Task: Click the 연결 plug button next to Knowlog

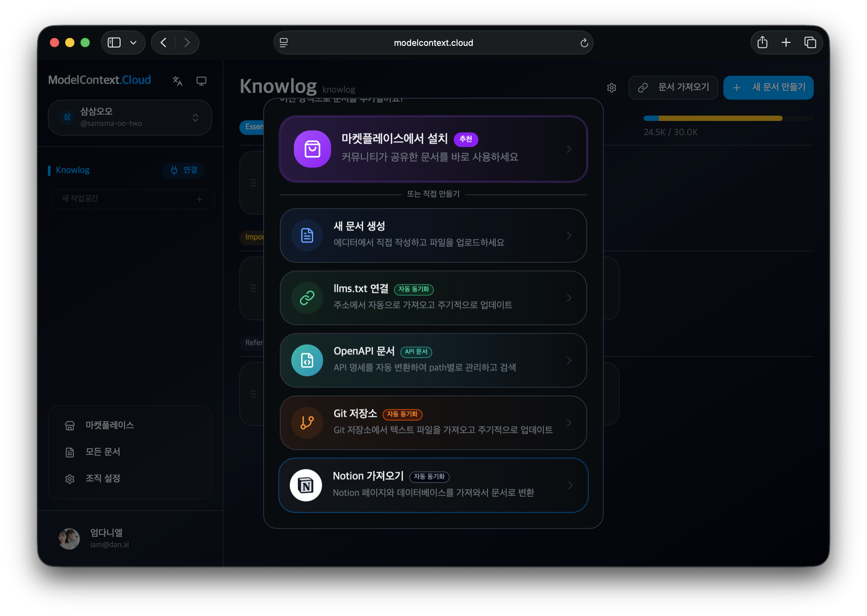Action: click(x=183, y=170)
